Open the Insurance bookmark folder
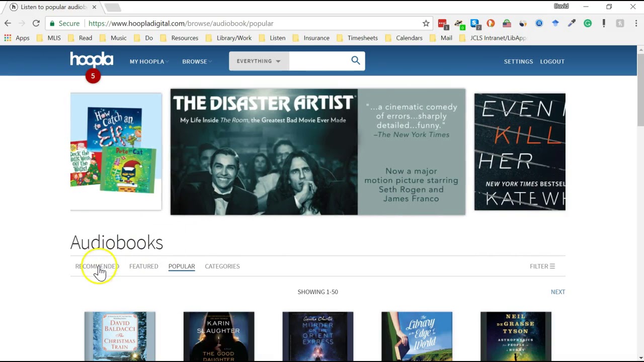644x362 pixels. pos(311,38)
